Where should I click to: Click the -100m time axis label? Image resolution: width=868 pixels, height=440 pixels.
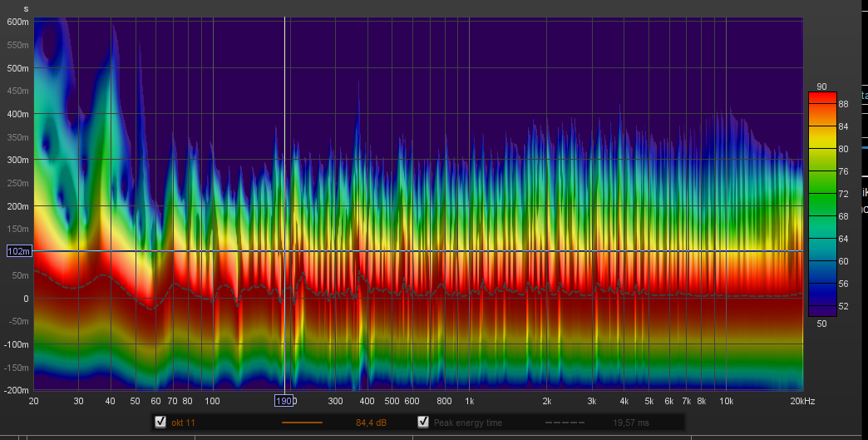[x=17, y=344]
